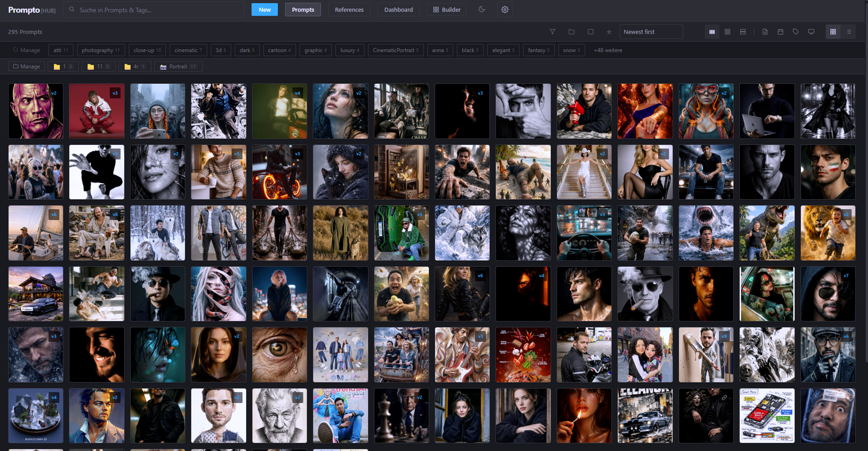Toggle dark mode with the moon icon
Screen dimensions: 868x451
click(x=482, y=9)
